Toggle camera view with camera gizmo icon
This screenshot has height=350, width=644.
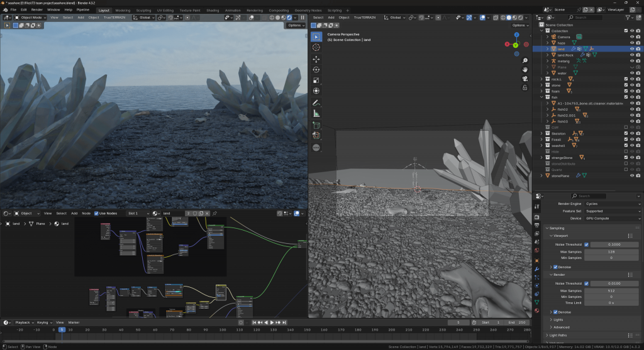pos(525,80)
